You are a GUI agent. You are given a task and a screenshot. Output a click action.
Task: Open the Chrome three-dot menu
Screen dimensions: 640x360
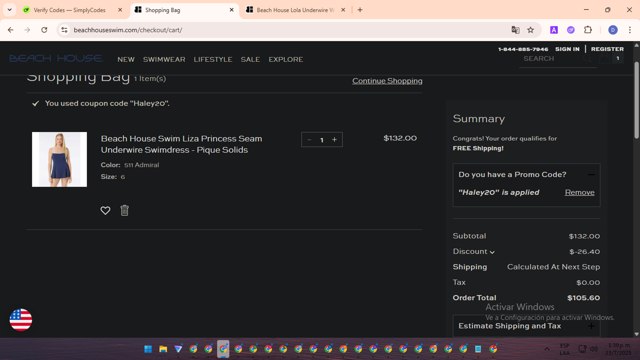pyautogui.click(x=630, y=30)
